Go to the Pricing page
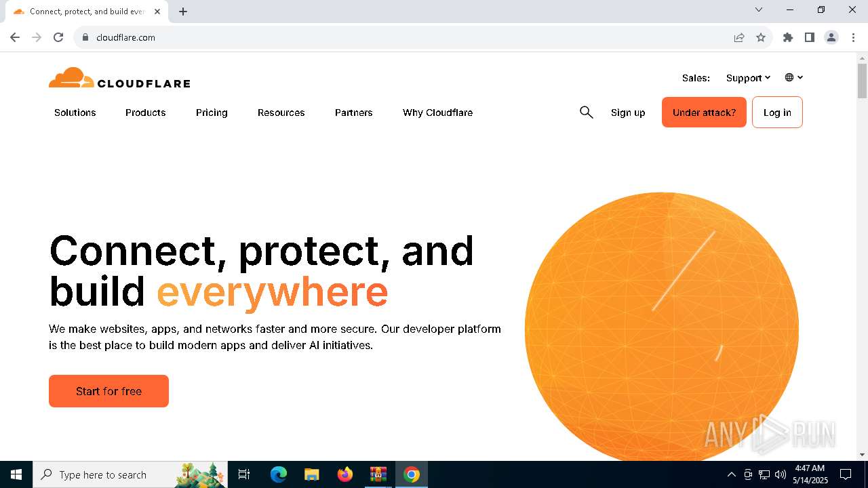Viewport: 868px width, 488px height. point(212,113)
